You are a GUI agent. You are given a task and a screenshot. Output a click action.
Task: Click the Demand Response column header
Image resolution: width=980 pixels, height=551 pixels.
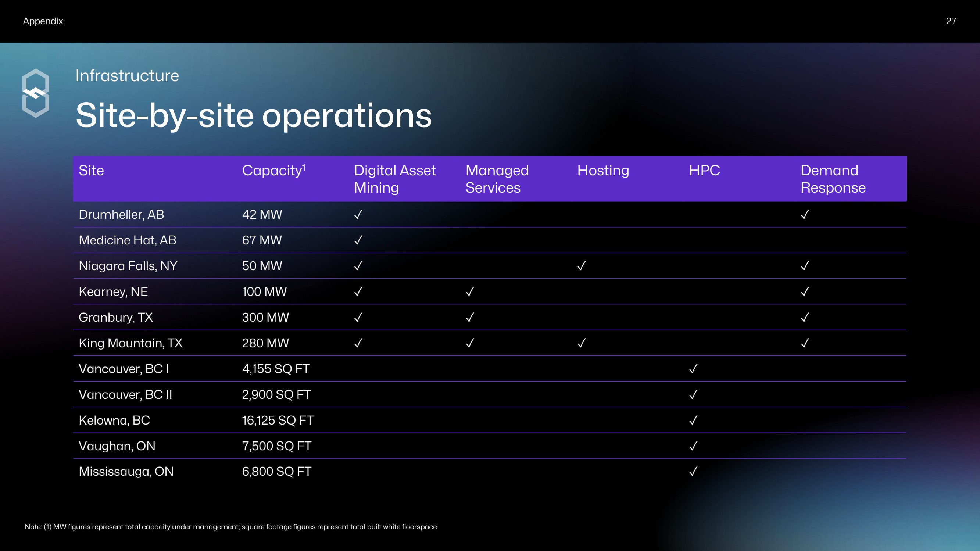833,179
